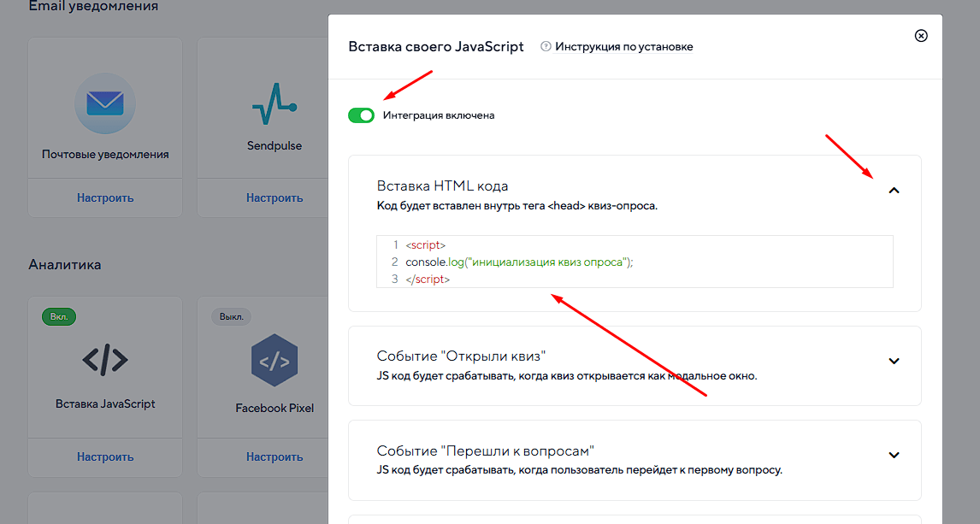The image size is (980, 524).
Task: Click the Facebook Pixel hexagon icon
Action: click(x=275, y=362)
